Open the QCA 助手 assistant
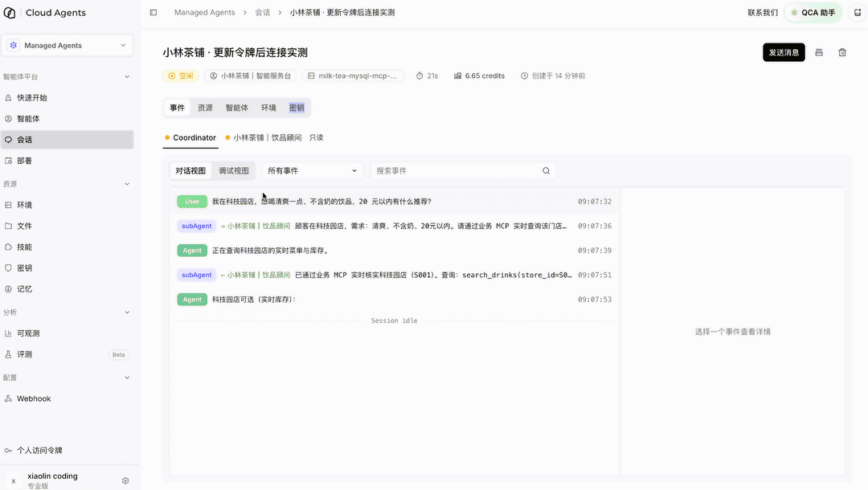 pyautogui.click(x=813, y=12)
